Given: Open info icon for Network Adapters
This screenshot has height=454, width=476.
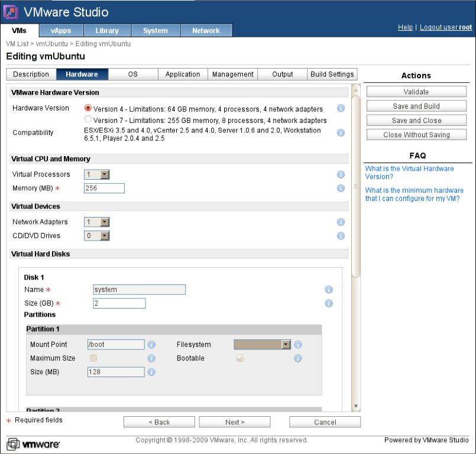Looking at the screenshot, I should pos(341,222).
